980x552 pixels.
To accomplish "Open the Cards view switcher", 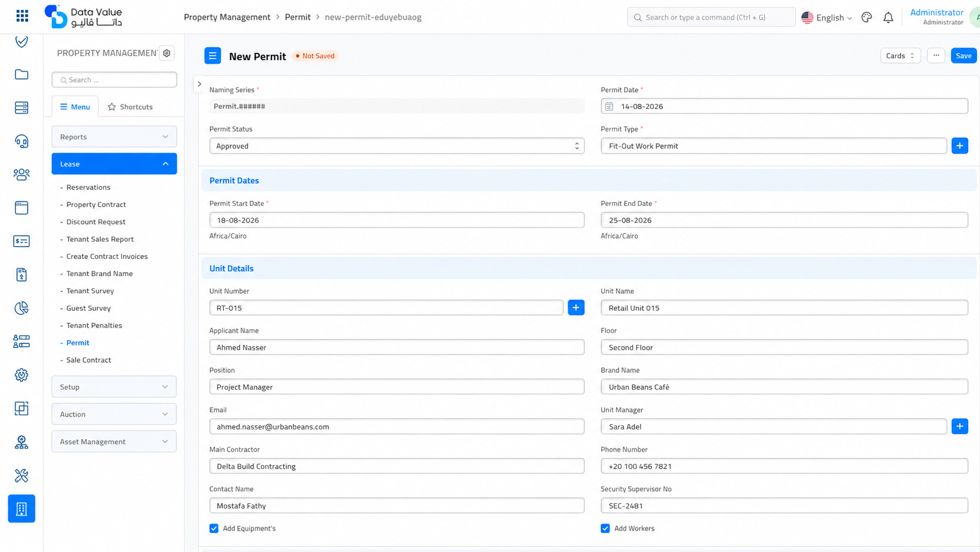I will point(900,56).
